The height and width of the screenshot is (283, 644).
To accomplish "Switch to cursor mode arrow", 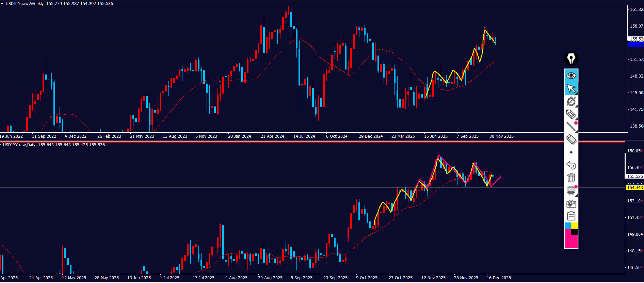I will [x=571, y=88].
